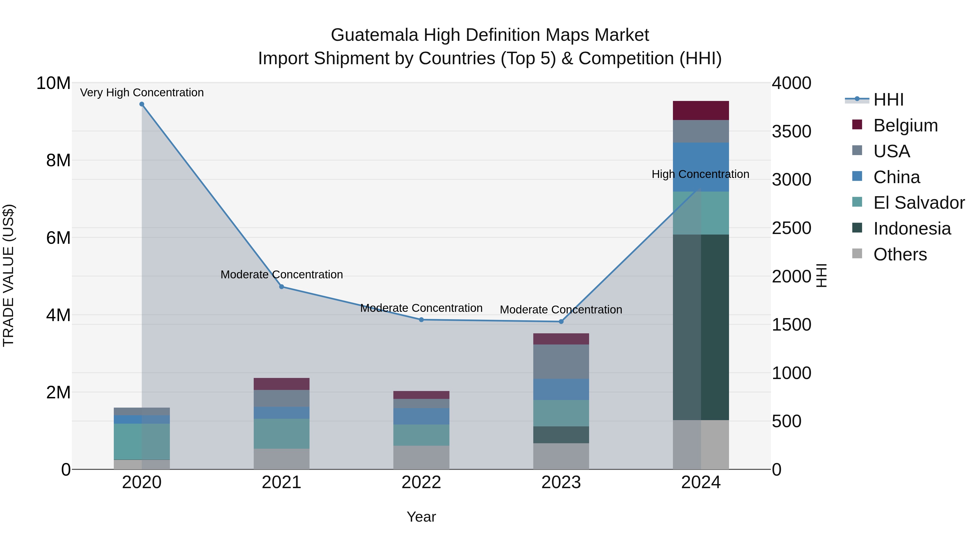The width and height of the screenshot is (980, 551).
Task: Click the Others legend swatch
Action: point(857,254)
